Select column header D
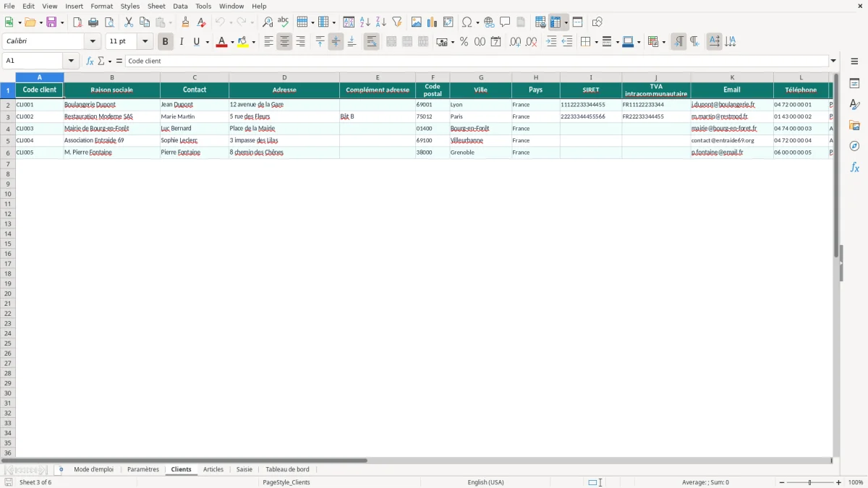The width and height of the screenshot is (868, 488). (x=284, y=77)
